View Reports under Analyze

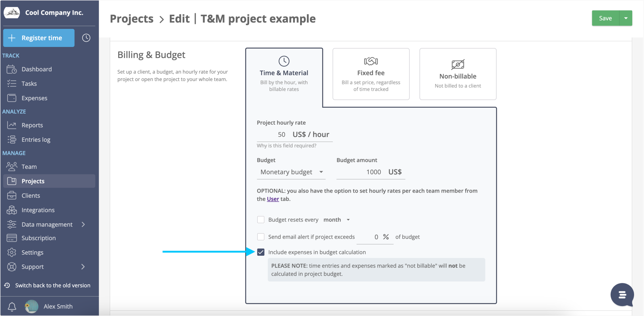click(x=33, y=125)
